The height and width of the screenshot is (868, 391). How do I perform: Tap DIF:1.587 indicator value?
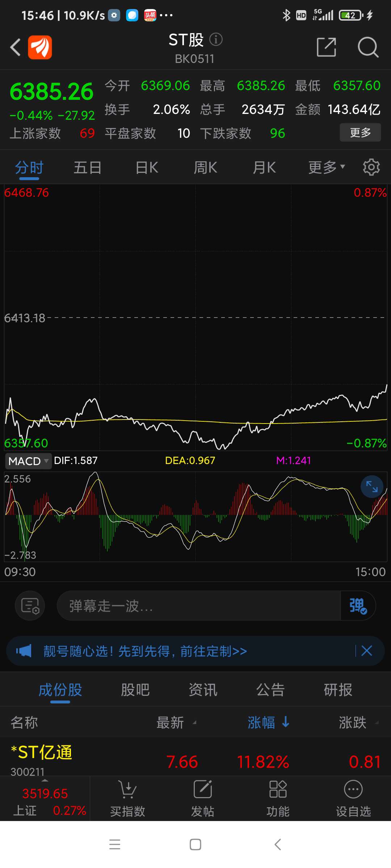coord(76,460)
